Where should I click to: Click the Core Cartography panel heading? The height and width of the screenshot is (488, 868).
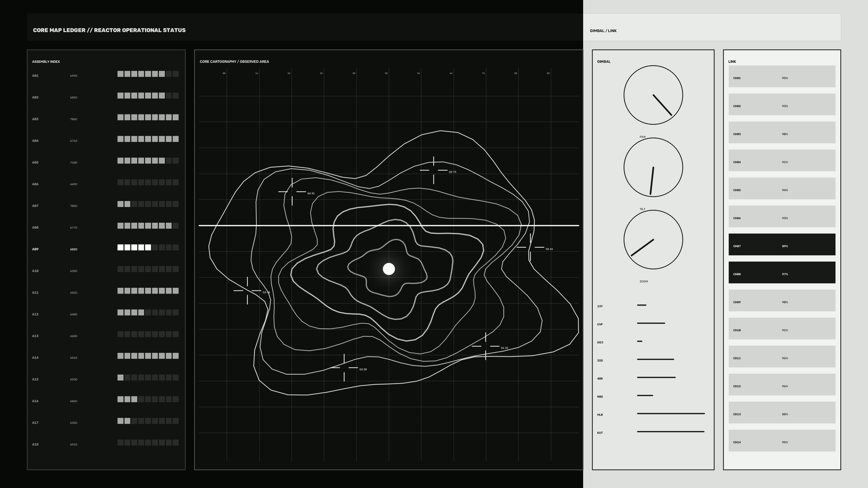point(234,62)
